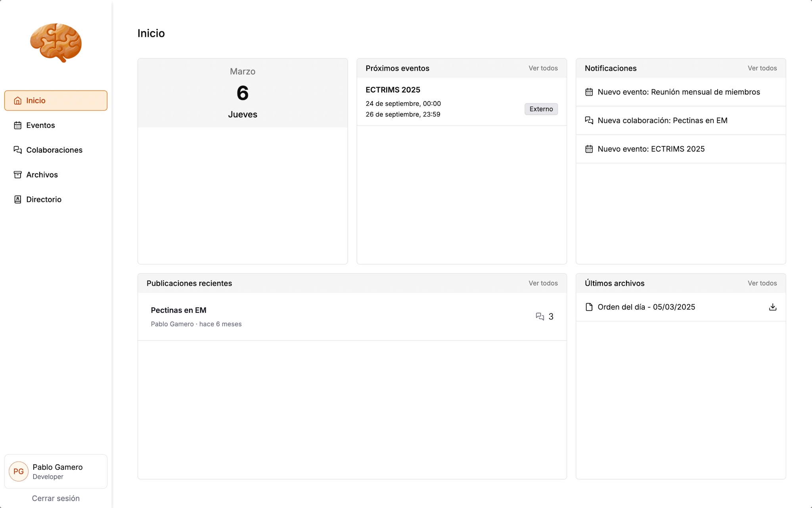This screenshot has height=508, width=812.
Task: Click the calendar icon for Reunión mensual notification
Action: [589, 92]
